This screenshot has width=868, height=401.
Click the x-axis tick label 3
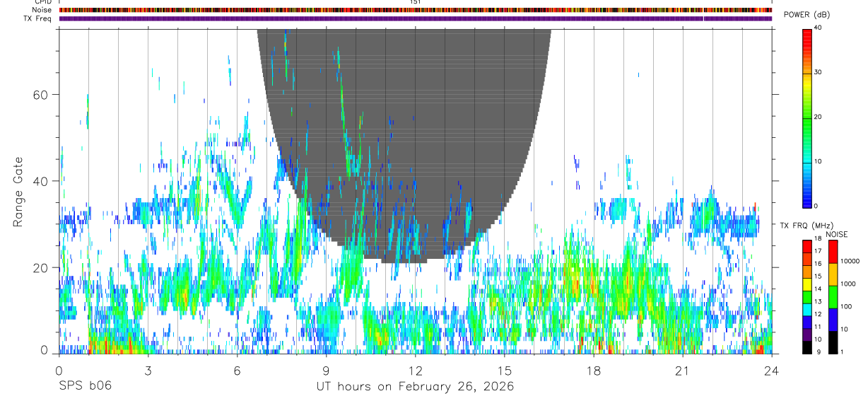pos(148,370)
